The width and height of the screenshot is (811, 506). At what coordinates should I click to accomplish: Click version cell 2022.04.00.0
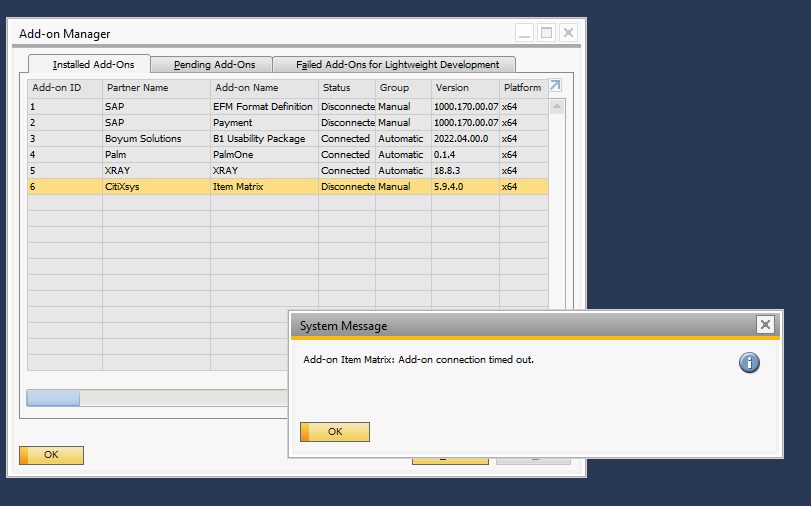(x=465, y=139)
